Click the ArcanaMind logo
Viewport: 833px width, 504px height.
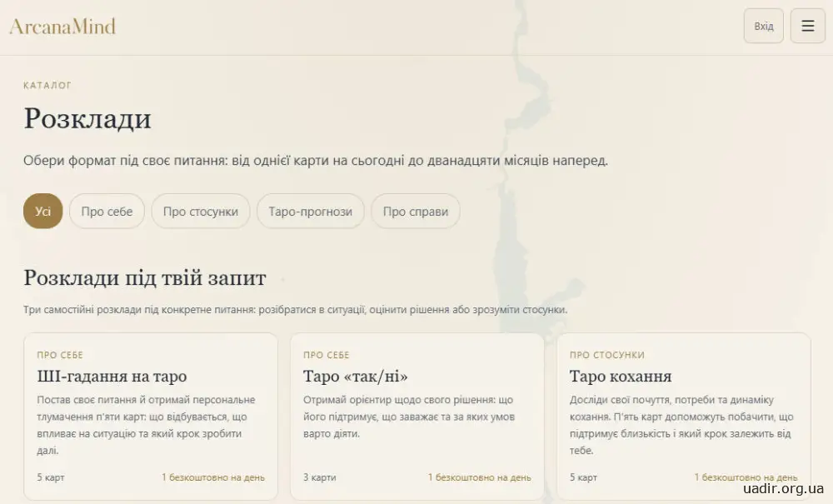tap(62, 26)
